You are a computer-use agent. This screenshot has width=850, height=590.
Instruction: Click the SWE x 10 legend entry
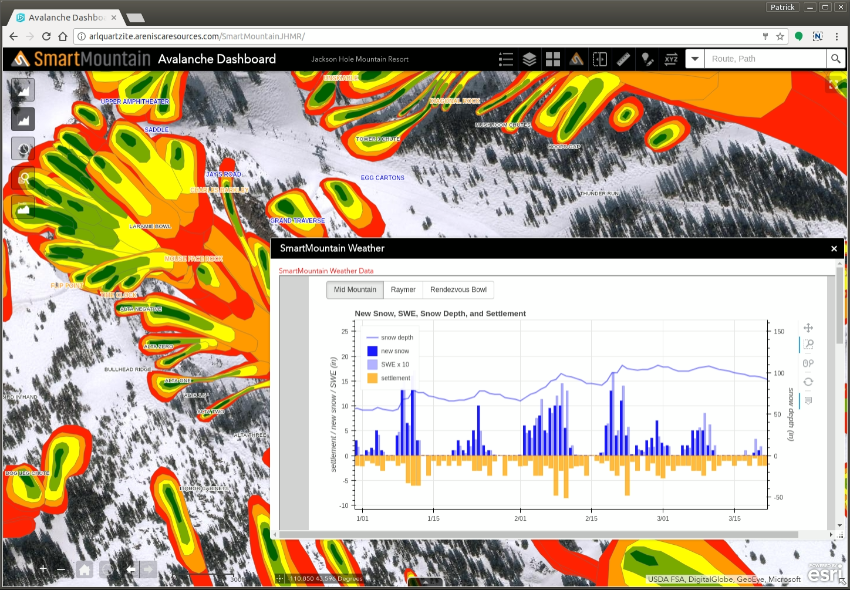point(388,364)
